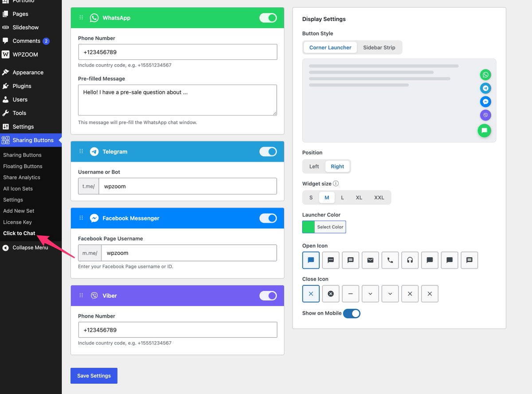532x394 pixels.
Task: Click the WhatsApp Phone Number field
Action: [x=178, y=52]
